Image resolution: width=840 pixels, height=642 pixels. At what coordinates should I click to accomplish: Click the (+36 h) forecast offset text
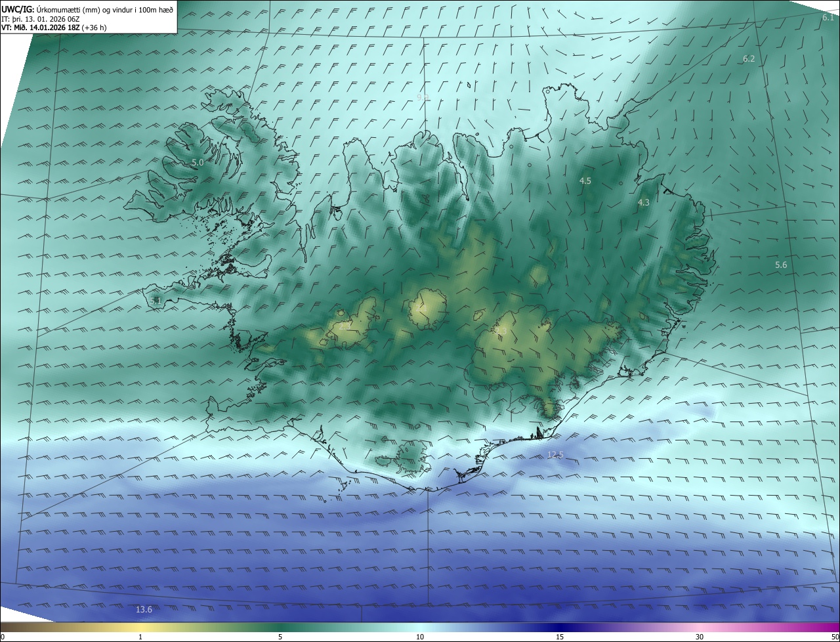tap(94, 28)
